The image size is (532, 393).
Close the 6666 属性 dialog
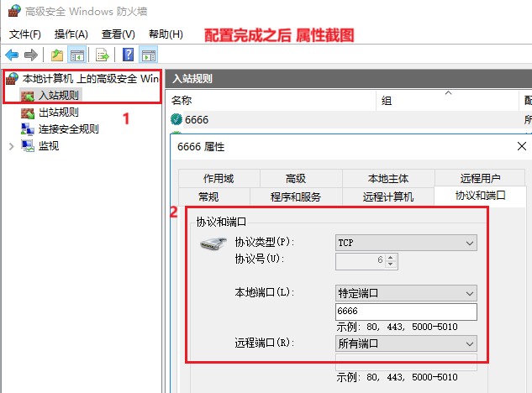521,146
